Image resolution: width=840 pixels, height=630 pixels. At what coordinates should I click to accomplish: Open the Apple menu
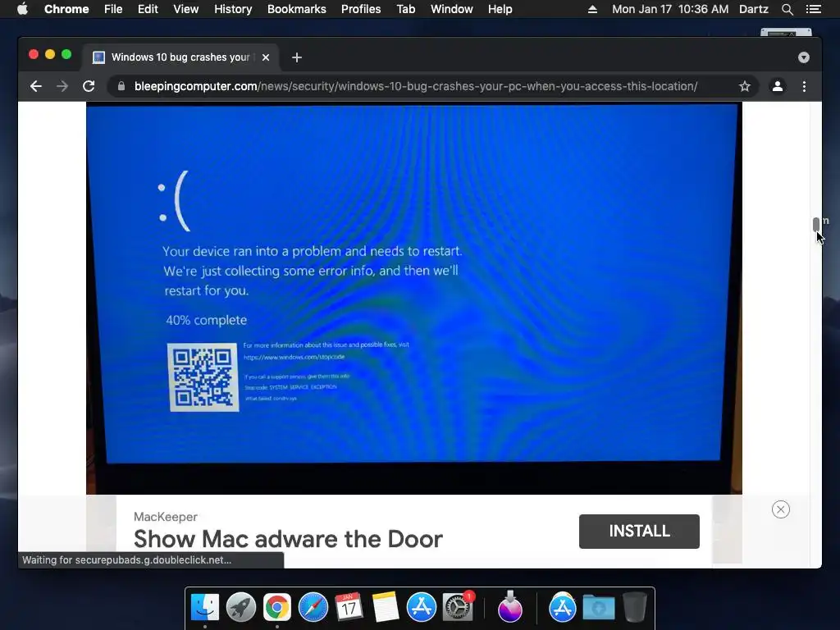[22, 9]
